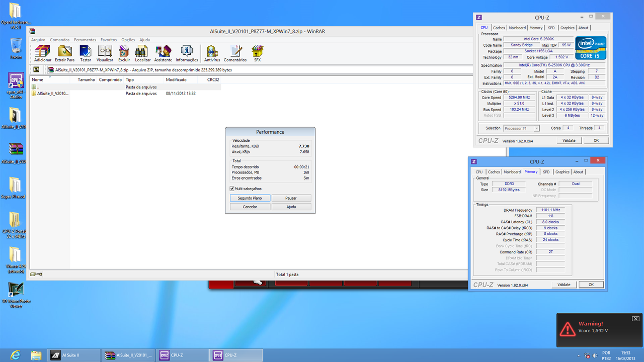Screen dimensions: 644x362
Task: Click the Segundo Plano button
Action: click(x=250, y=198)
